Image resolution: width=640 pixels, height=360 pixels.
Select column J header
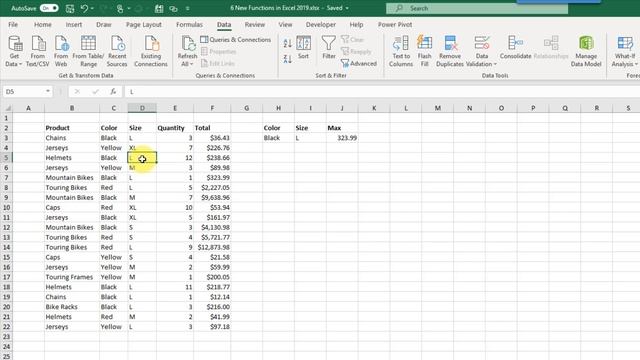[x=342, y=108]
